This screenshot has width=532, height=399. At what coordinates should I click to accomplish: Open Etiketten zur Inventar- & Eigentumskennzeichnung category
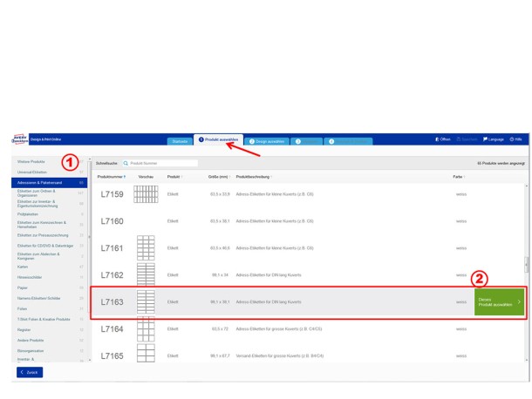49,204
